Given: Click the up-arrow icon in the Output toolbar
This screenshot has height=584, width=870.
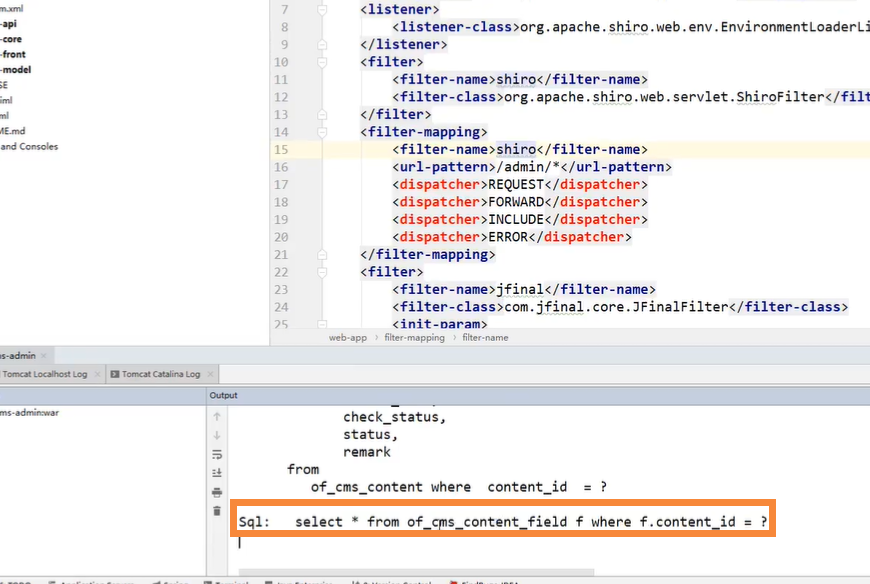Looking at the screenshot, I should [217, 417].
